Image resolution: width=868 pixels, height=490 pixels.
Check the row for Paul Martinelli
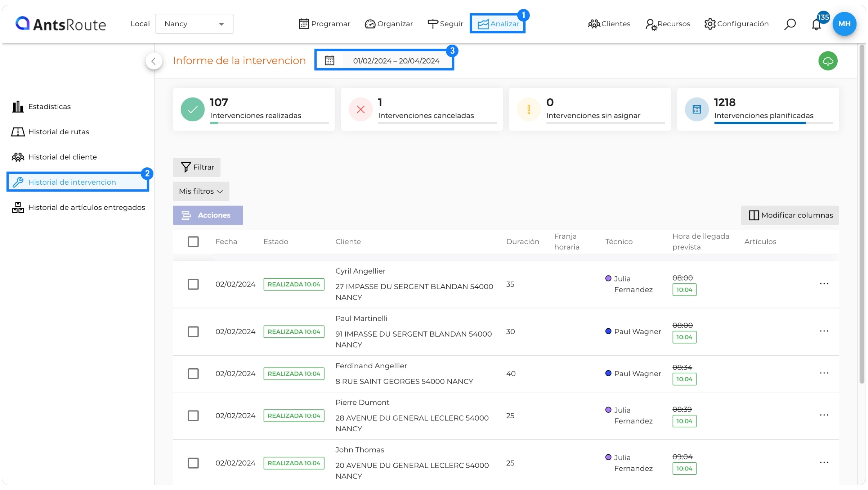[193, 332]
